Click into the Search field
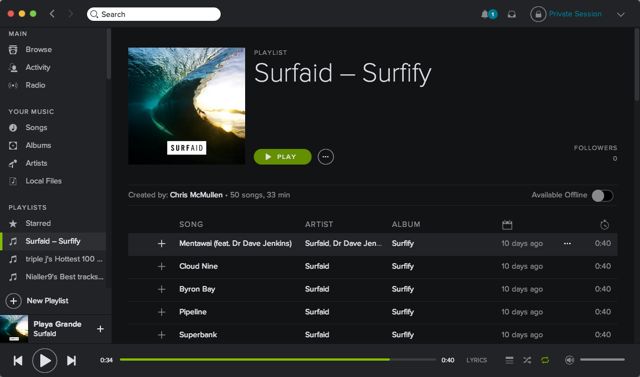Viewport: 640px width, 377px height. pyautogui.click(x=153, y=14)
